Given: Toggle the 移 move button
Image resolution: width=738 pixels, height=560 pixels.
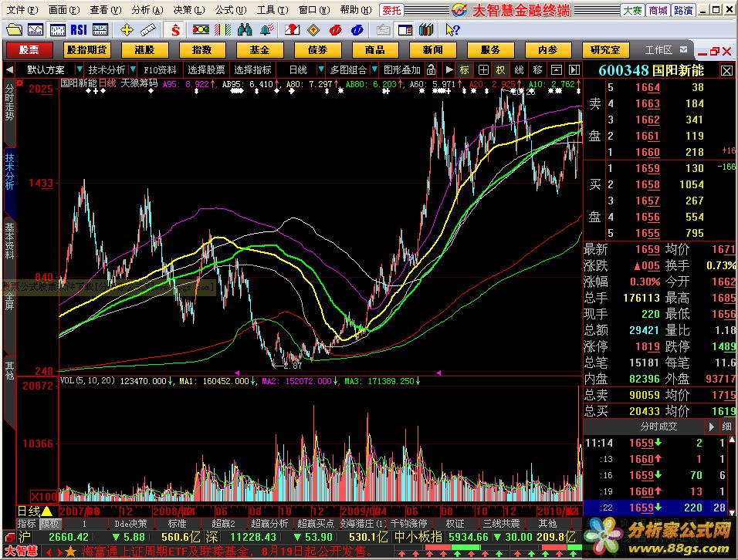Looking at the screenshot, I should pos(537,70).
